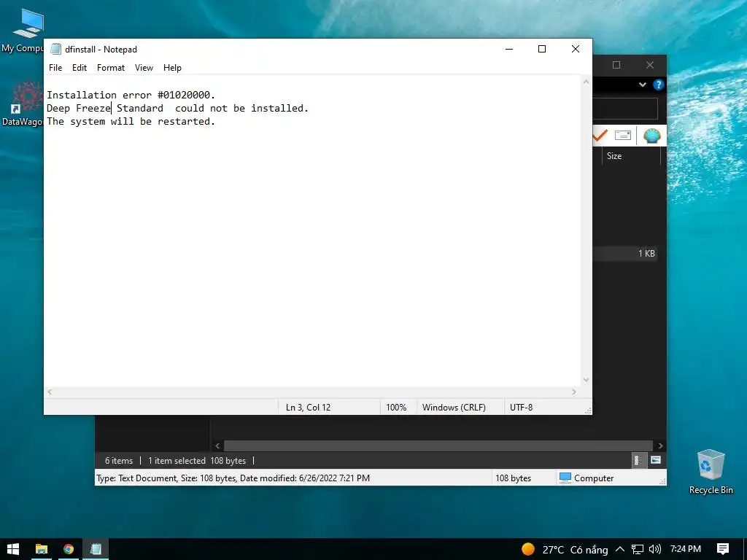Click Notepad horizontal scroll left arrow
747x560 pixels.
[x=50, y=392]
